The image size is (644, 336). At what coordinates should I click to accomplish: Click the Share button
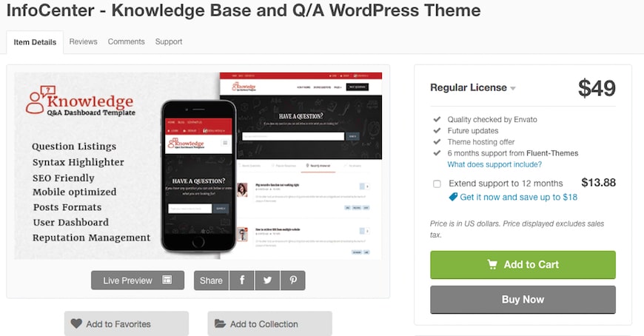(x=211, y=280)
